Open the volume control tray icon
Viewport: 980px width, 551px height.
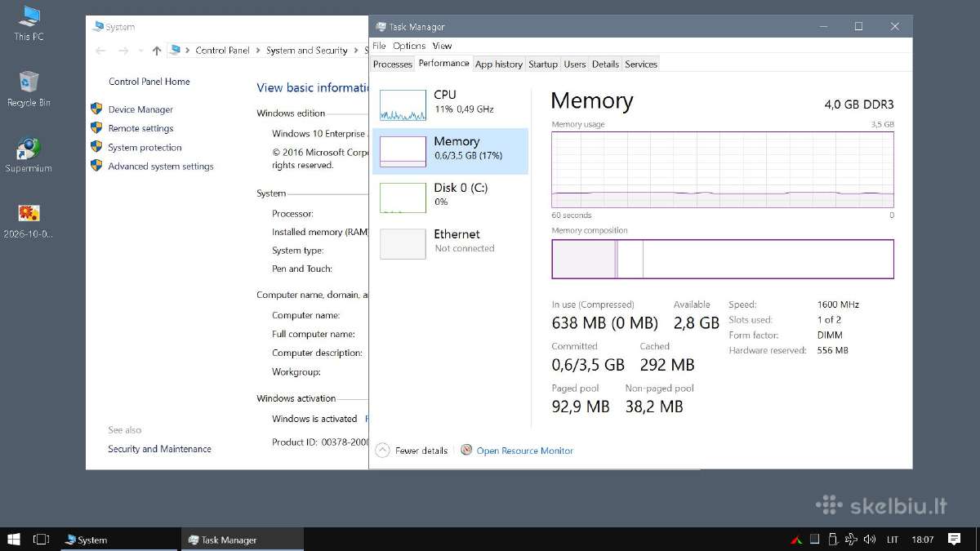coord(870,540)
